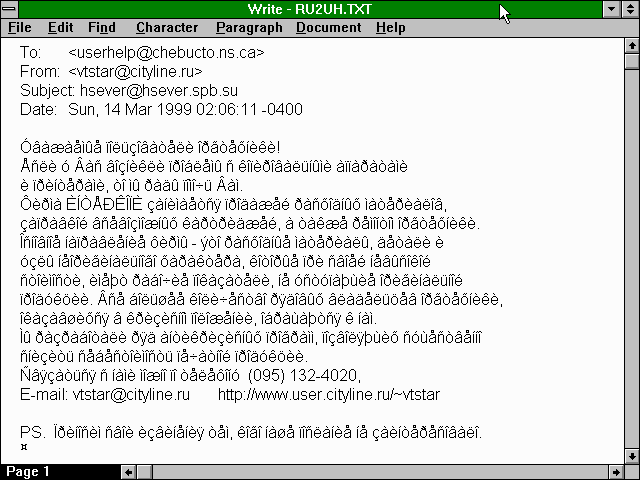Open the window Control-menu box

pos(10,9)
